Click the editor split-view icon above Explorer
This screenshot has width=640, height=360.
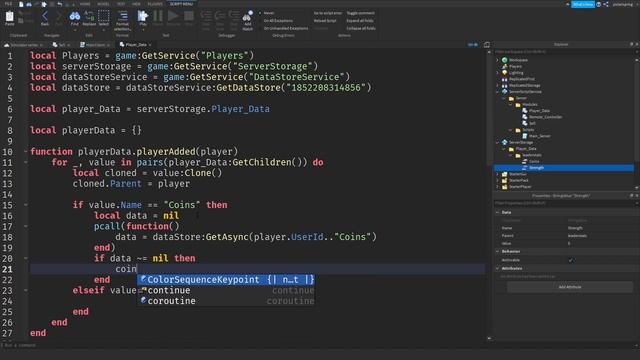pos(487,45)
